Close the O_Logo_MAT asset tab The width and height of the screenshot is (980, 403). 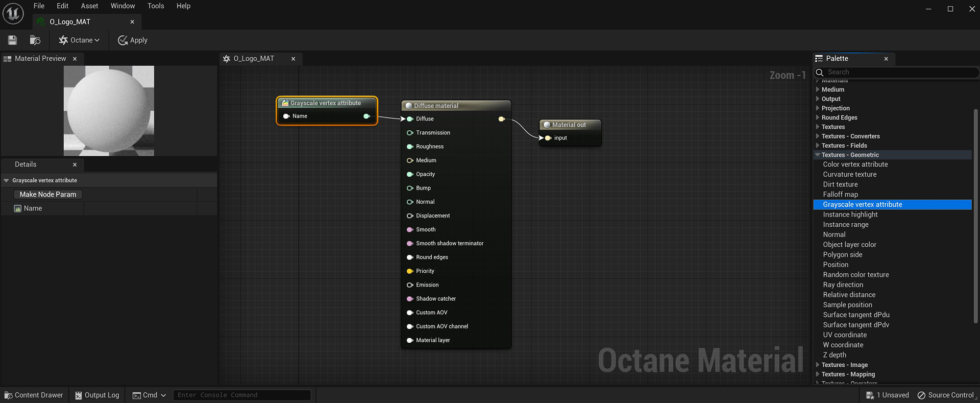[x=132, y=22]
